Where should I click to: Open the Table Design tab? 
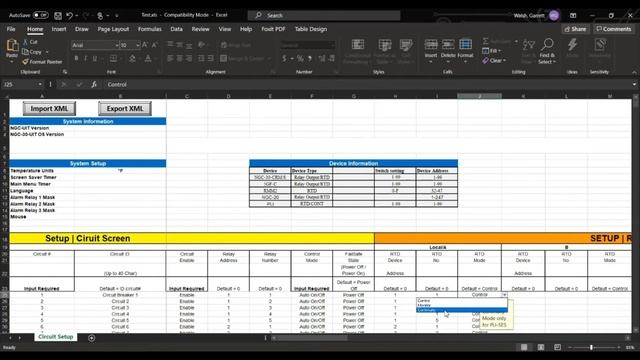pos(311,29)
